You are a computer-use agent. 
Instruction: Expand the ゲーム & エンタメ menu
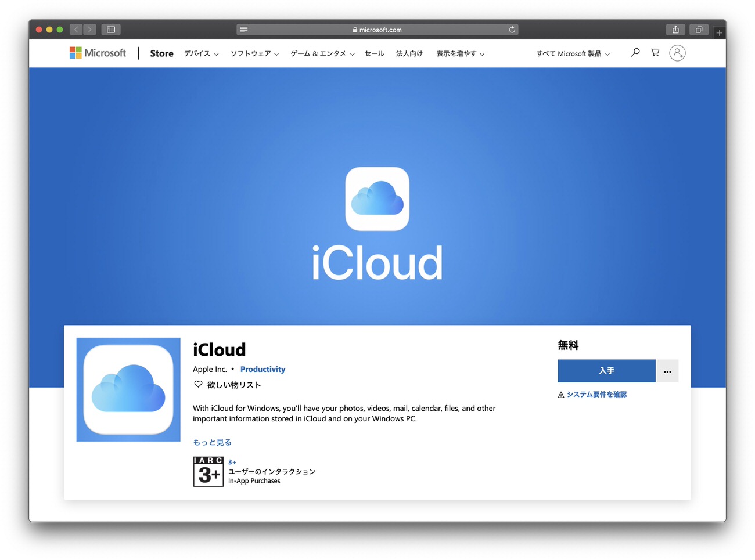point(322,53)
